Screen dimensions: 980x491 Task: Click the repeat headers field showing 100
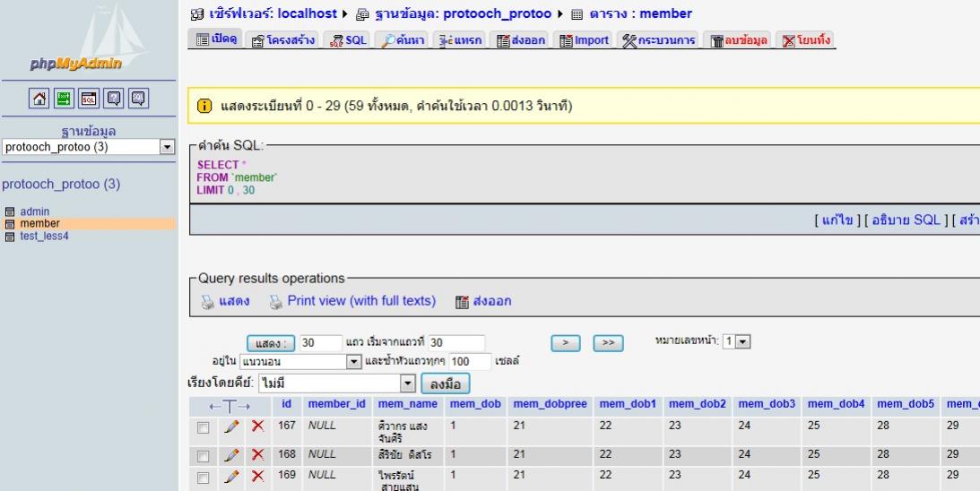pos(470,362)
